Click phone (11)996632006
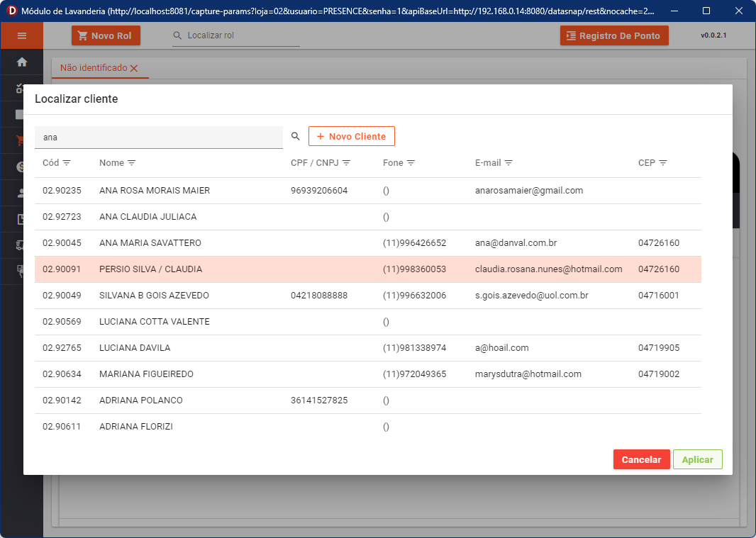The image size is (756, 538). [x=415, y=296]
